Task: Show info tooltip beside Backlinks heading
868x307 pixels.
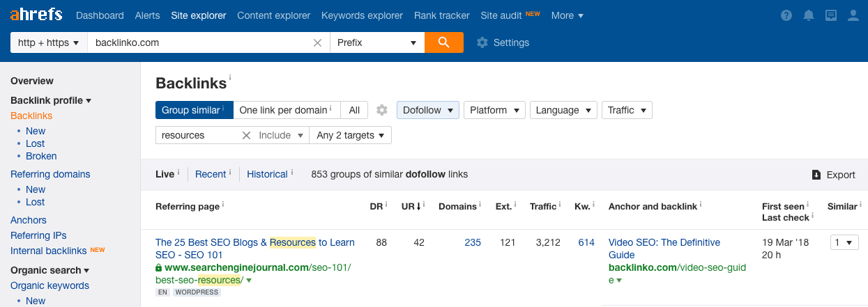Action: coord(231,78)
